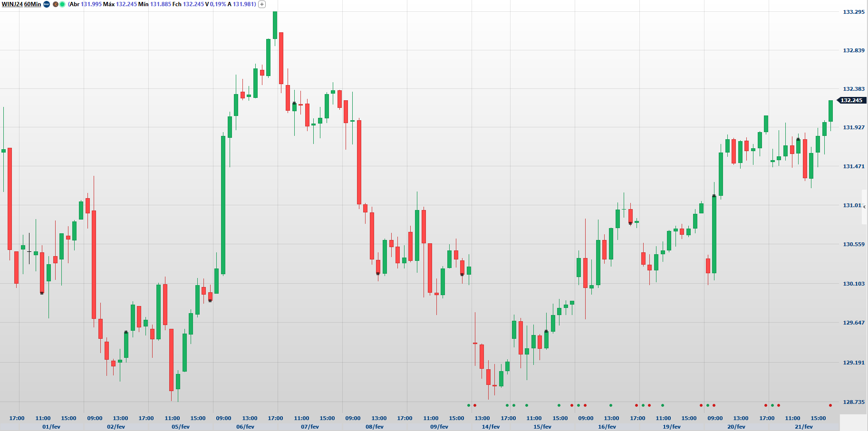Click the 133.295 price level on the axis
868x431 pixels.
tap(853, 12)
